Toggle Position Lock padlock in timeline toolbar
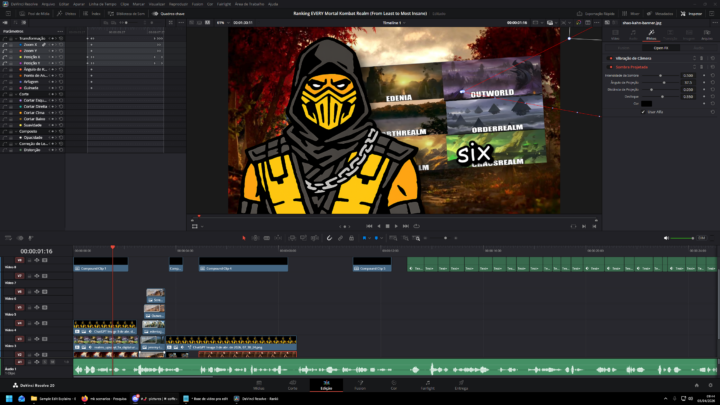The image size is (720, 405). (351, 238)
